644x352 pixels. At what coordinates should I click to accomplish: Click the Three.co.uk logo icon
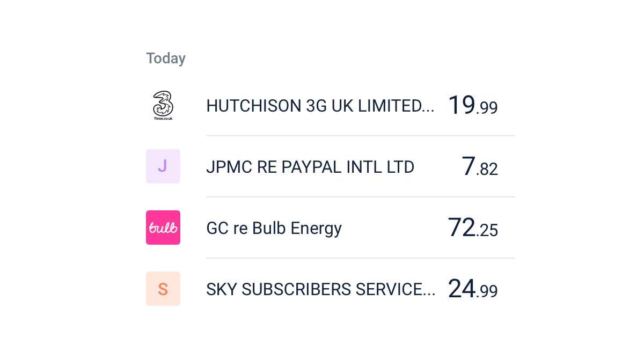tap(163, 105)
